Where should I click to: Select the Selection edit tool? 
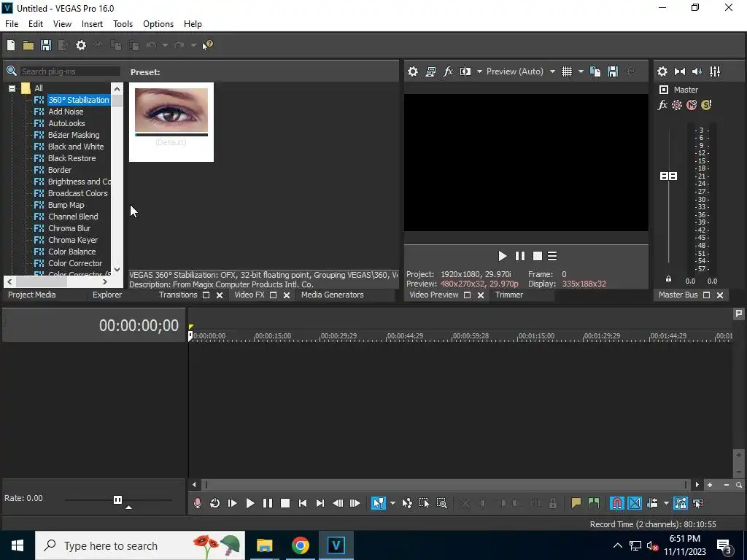click(x=424, y=503)
